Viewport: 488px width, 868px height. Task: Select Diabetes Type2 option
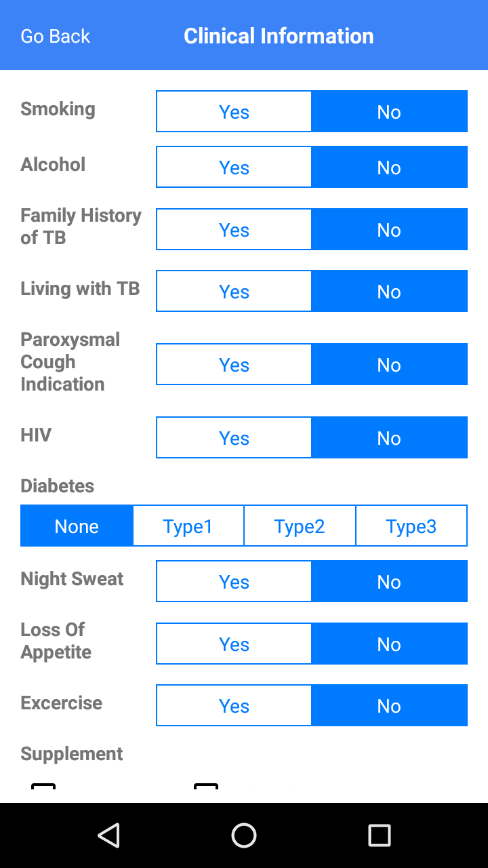tap(300, 526)
